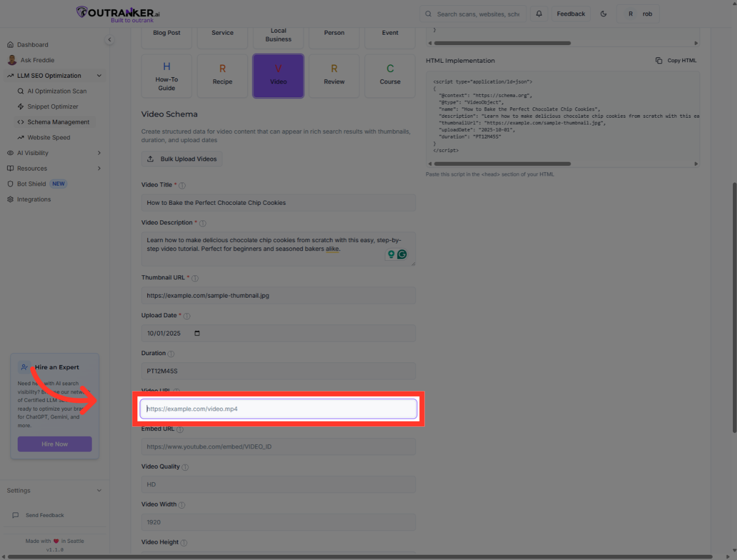737x560 pixels.
Task: Toggle dark mode moon icon
Action: tap(603, 14)
